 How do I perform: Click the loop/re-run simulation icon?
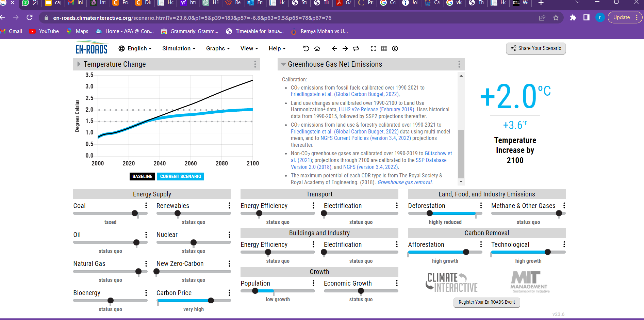pos(356,48)
